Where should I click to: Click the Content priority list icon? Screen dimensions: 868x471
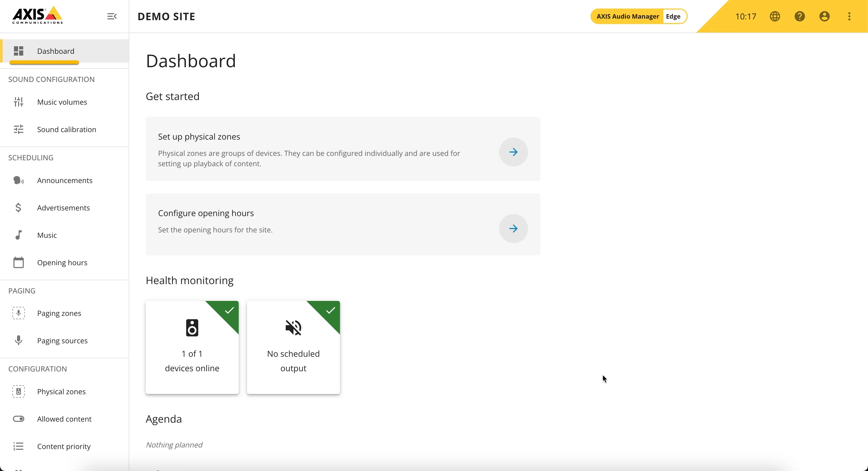[x=19, y=446]
